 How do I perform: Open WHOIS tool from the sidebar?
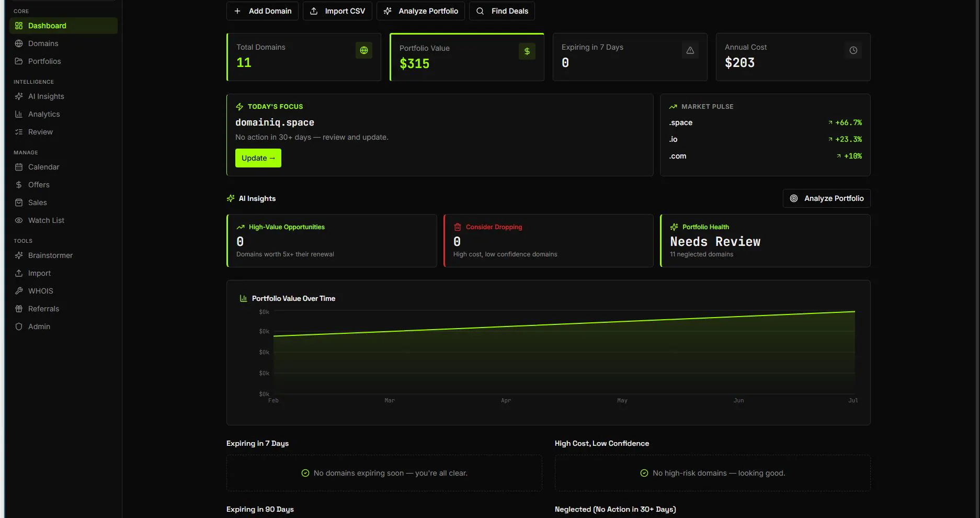(x=63, y=291)
